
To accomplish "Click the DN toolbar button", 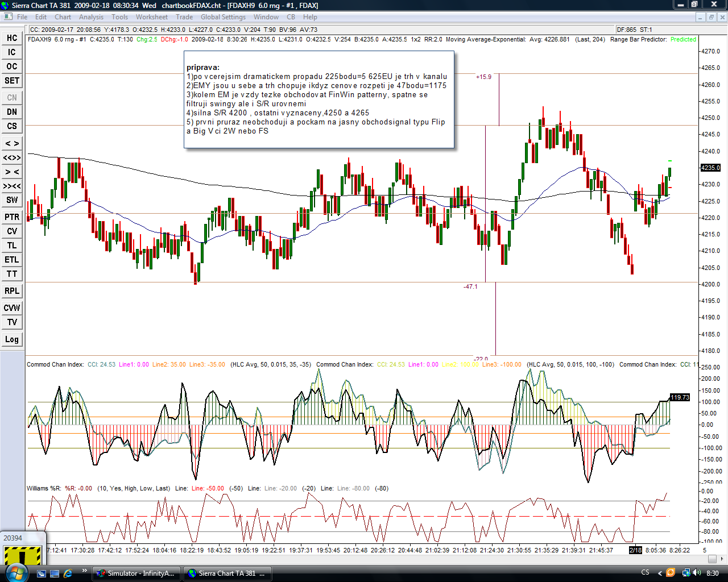I will pos(12,112).
